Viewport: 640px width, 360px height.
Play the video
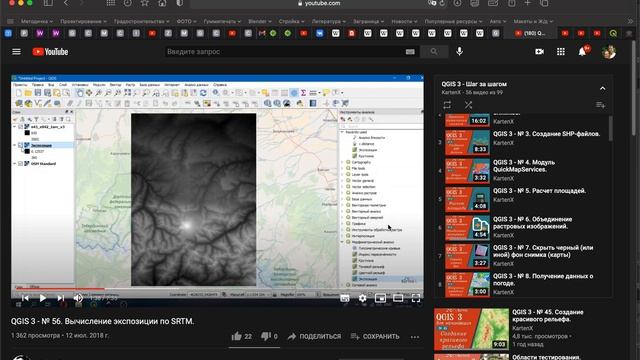click(42, 298)
